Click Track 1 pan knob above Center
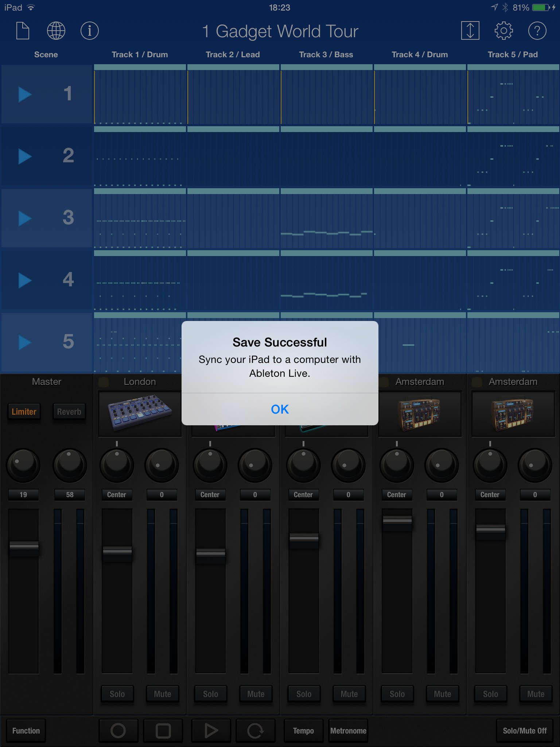560x747 pixels. pyautogui.click(x=117, y=465)
